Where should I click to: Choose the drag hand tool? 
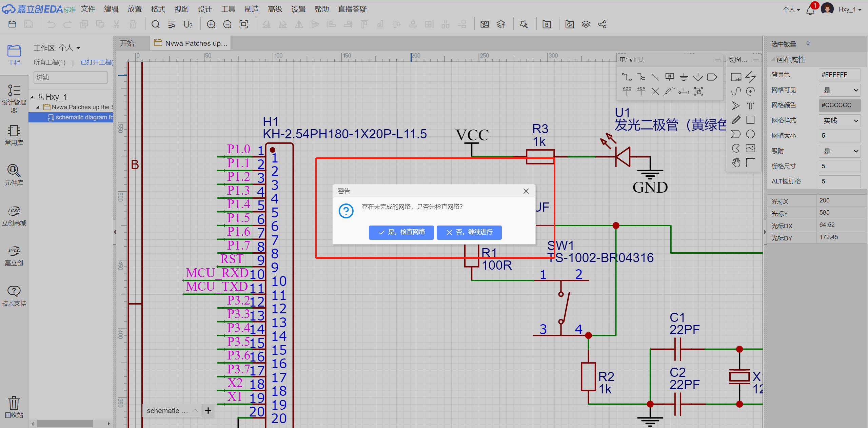[x=736, y=162]
